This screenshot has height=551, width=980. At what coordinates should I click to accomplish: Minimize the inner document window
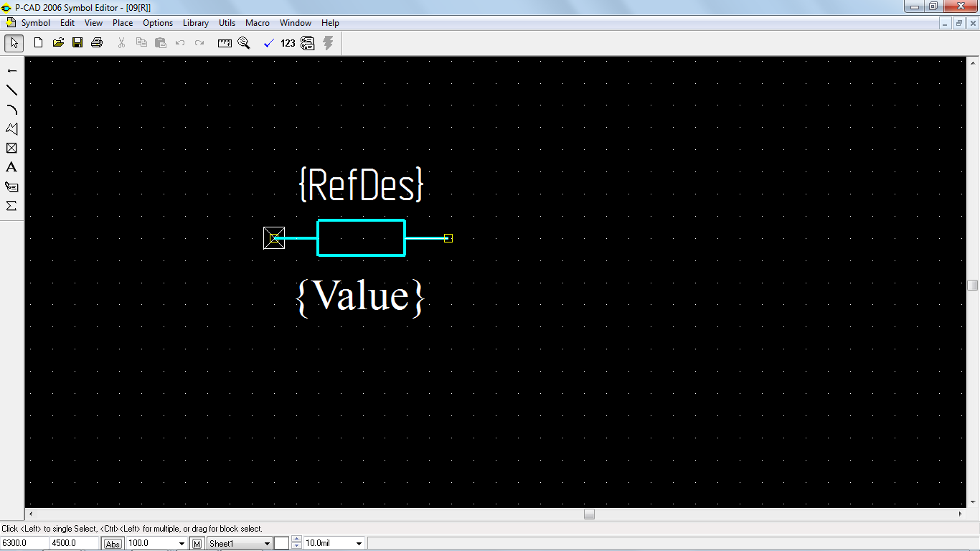(x=946, y=23)
